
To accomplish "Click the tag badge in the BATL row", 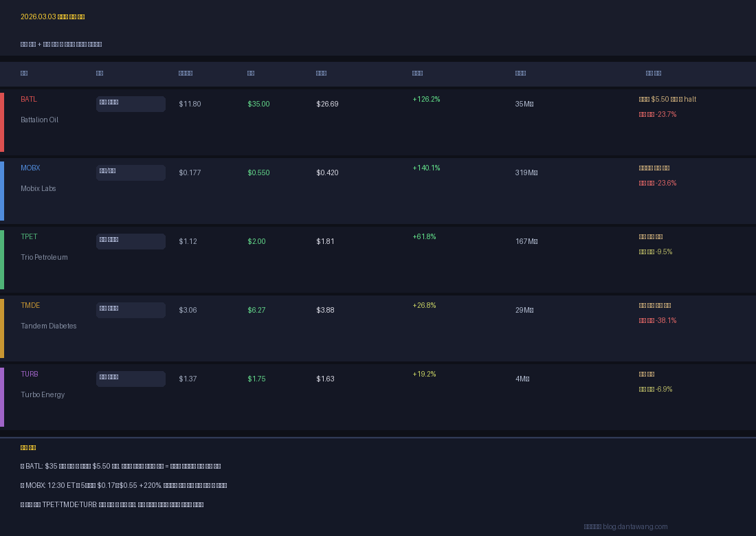I will [x=131, y=104].
